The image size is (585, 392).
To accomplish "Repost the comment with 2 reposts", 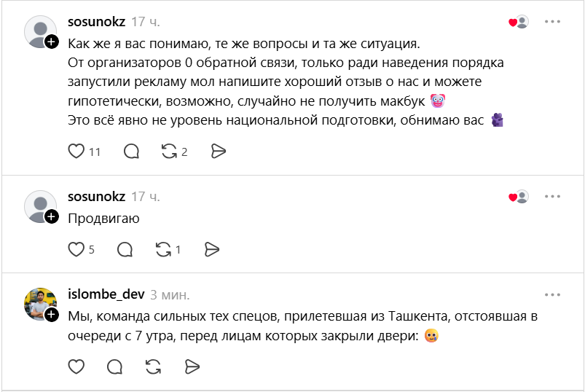I will click(169, 152).
